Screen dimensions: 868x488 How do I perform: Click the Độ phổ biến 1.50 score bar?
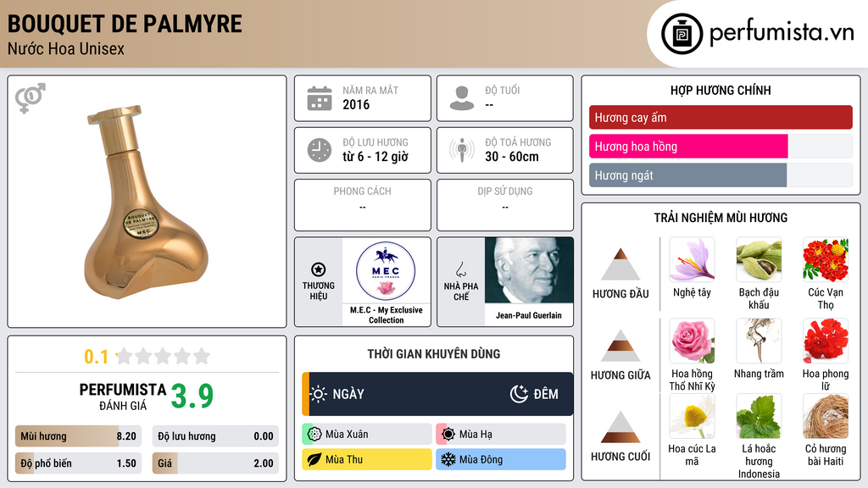(79, 463)
